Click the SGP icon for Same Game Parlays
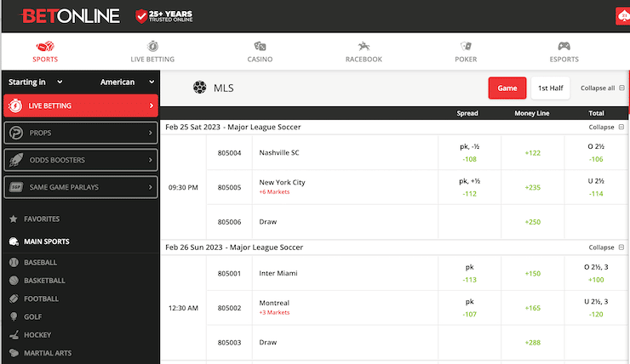 pos(16,187)
